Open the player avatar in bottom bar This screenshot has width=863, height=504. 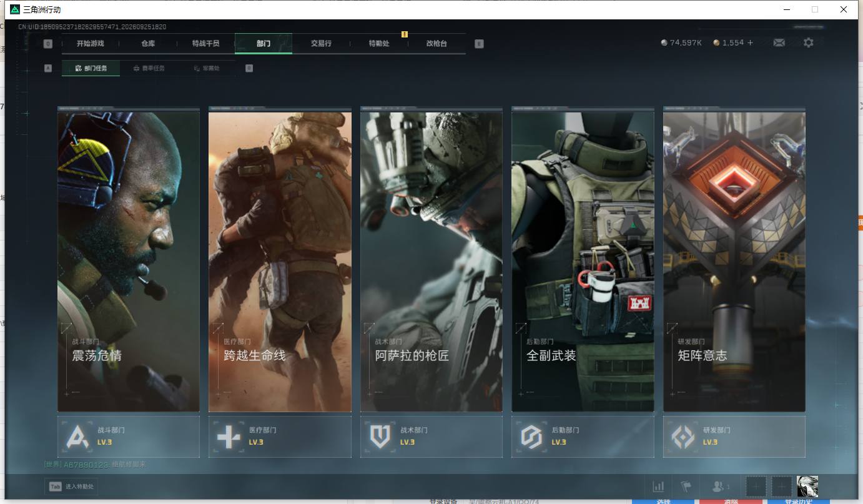(807, 487)
